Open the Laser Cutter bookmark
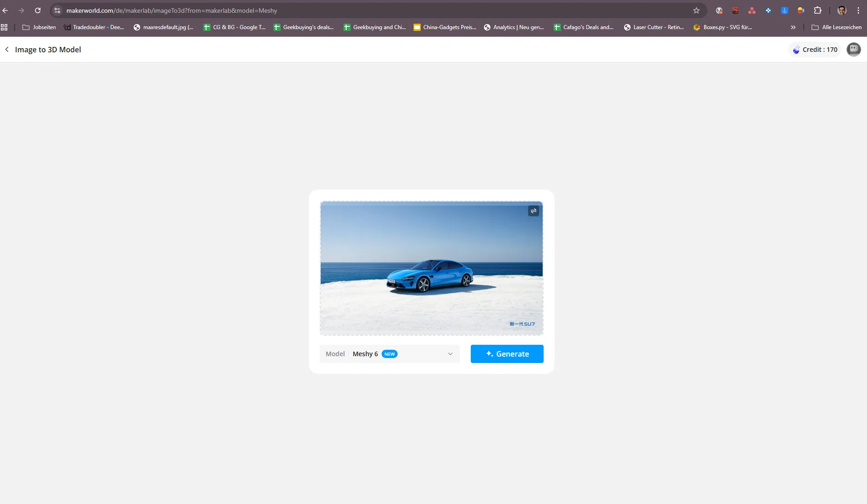867x504 pixels. point(654,27)
